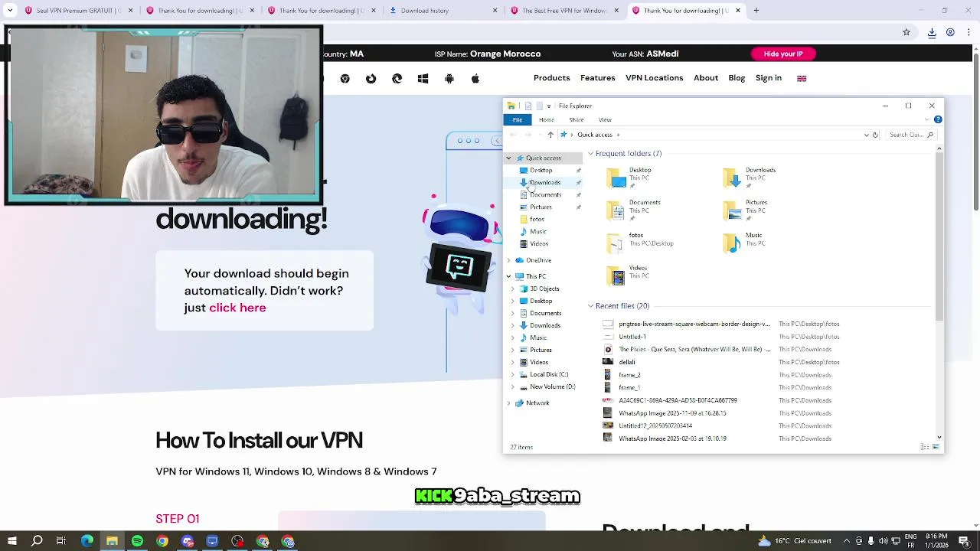The height and width of the screenshot is (551, 980).
Task: Click the File Explorer help question-mark icon
Action: click(x=938, y=119)
